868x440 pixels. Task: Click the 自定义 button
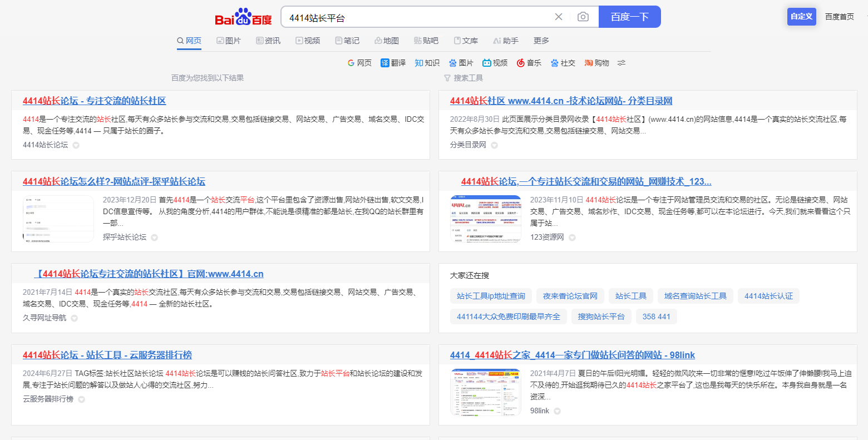pos(801,17)
